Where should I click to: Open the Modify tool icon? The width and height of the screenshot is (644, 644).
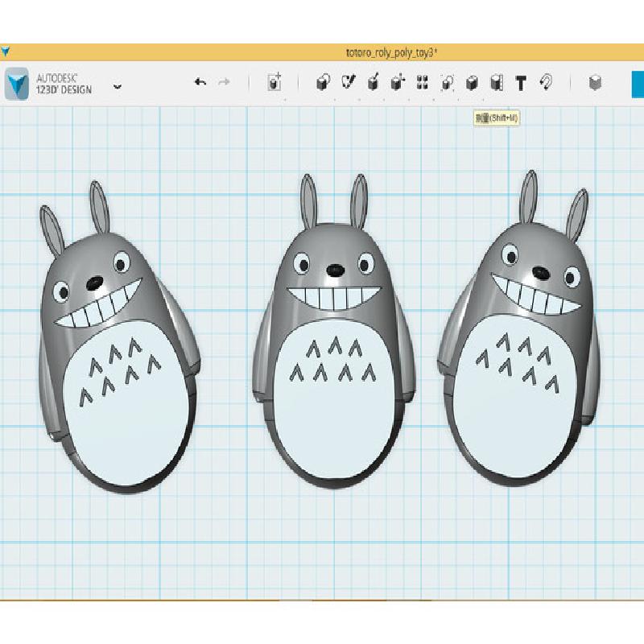[x=397, y=82]
